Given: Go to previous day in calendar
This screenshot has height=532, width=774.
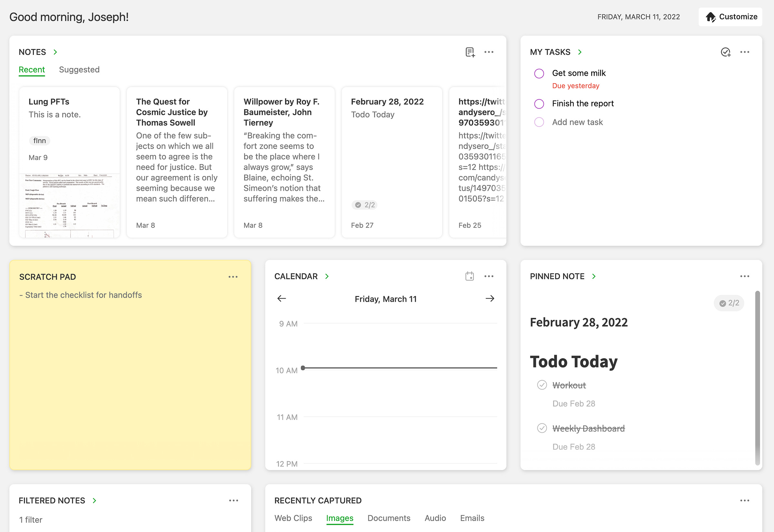Looking at the screenshot, I should point(282,298).
